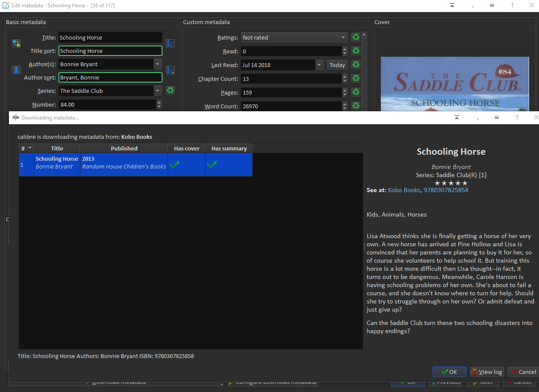Increase the series Number spinner
539x392 pixels.
click(159, 102)
